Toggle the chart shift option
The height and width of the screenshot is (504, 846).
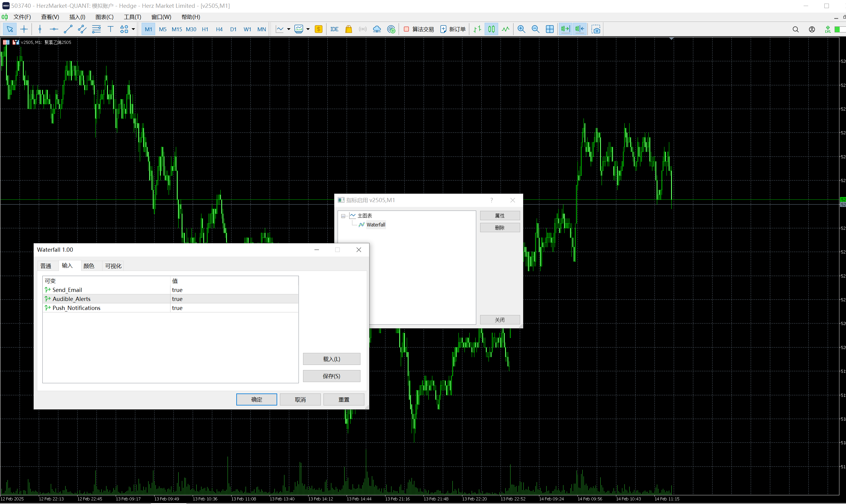pyautogui.click(x=580, y=29)
